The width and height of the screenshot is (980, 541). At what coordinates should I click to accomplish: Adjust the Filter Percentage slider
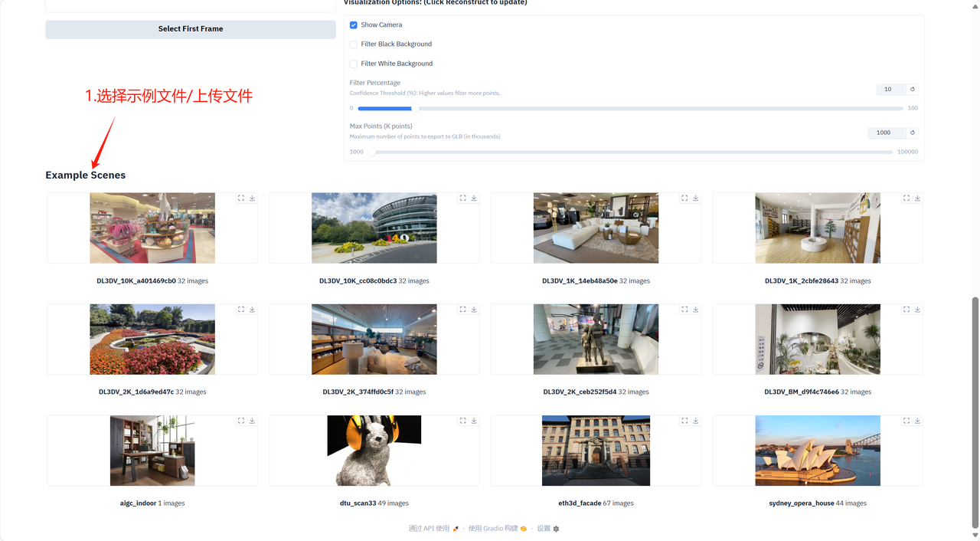632,108
